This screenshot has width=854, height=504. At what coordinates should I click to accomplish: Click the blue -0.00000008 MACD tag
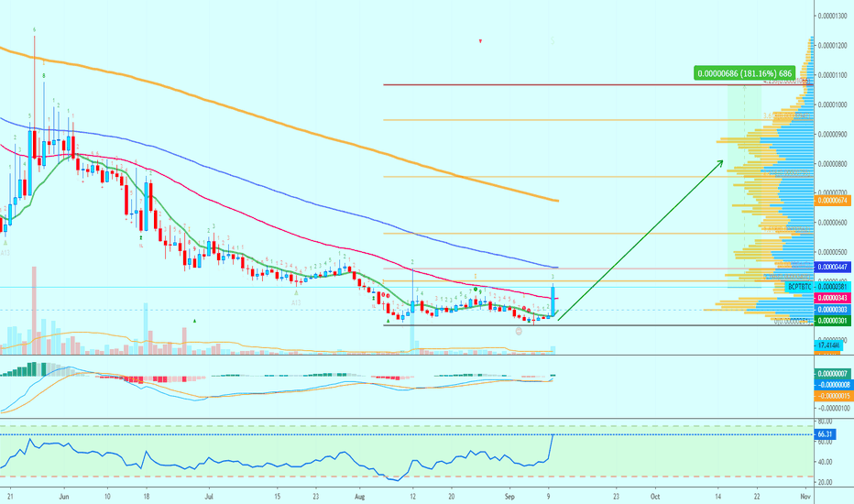point(833,385)
